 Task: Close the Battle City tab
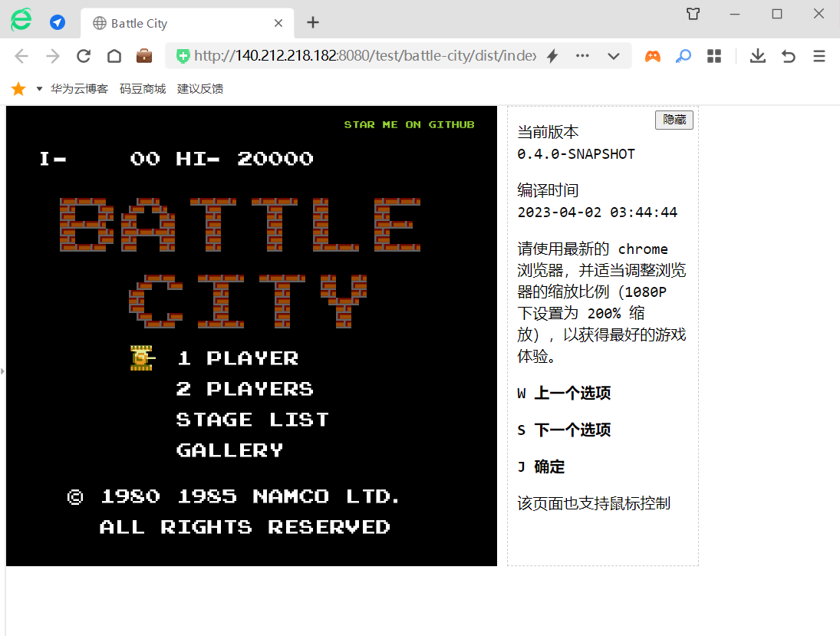pos(278,23)
